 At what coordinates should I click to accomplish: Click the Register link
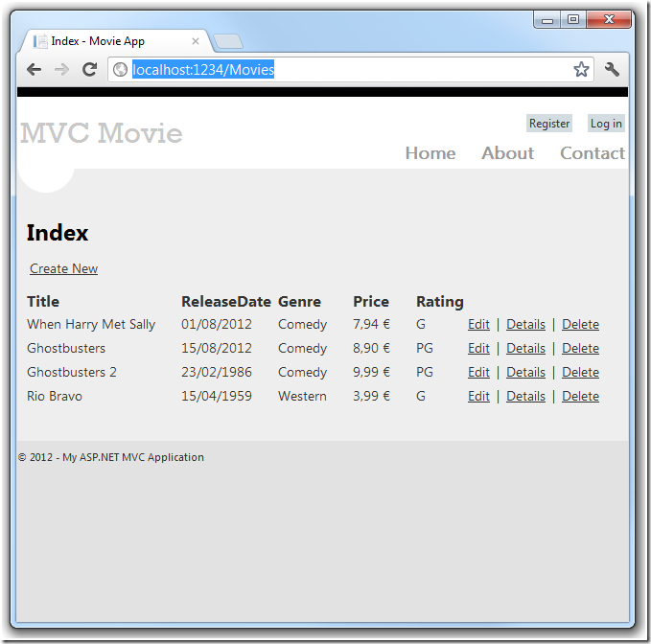[549, 124]
